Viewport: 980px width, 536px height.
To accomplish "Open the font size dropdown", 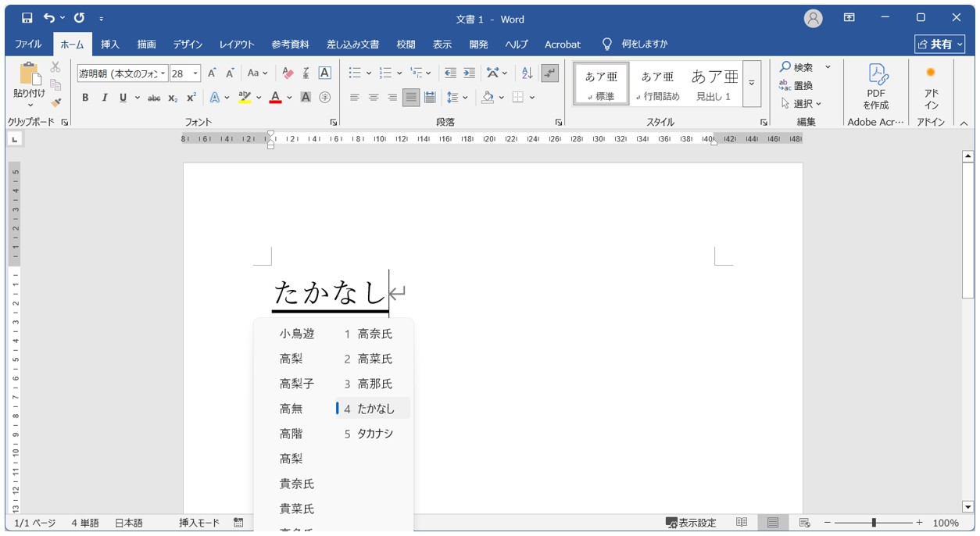I will point(195,73).
